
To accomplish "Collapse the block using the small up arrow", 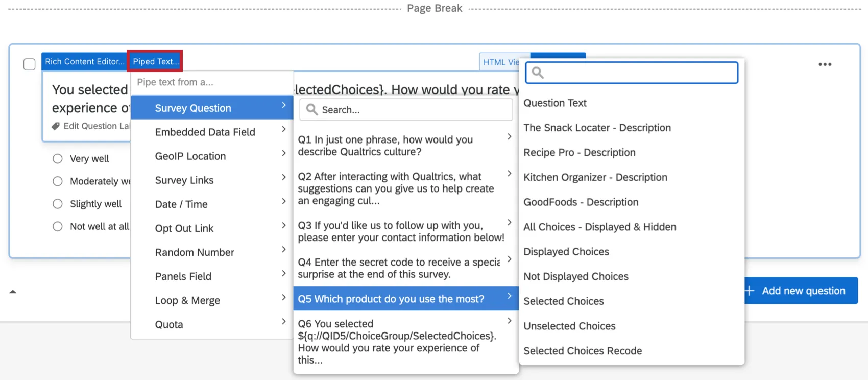I will click(x=13, y=292).
